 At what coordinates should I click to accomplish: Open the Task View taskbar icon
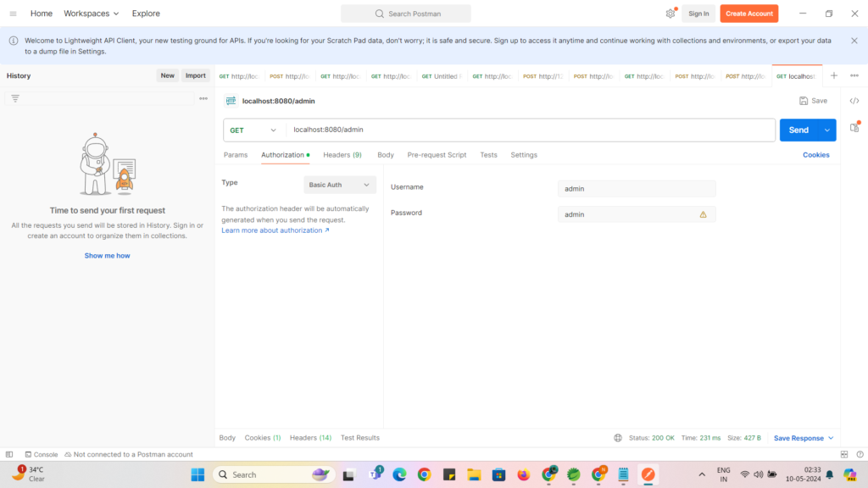(348, 474)
